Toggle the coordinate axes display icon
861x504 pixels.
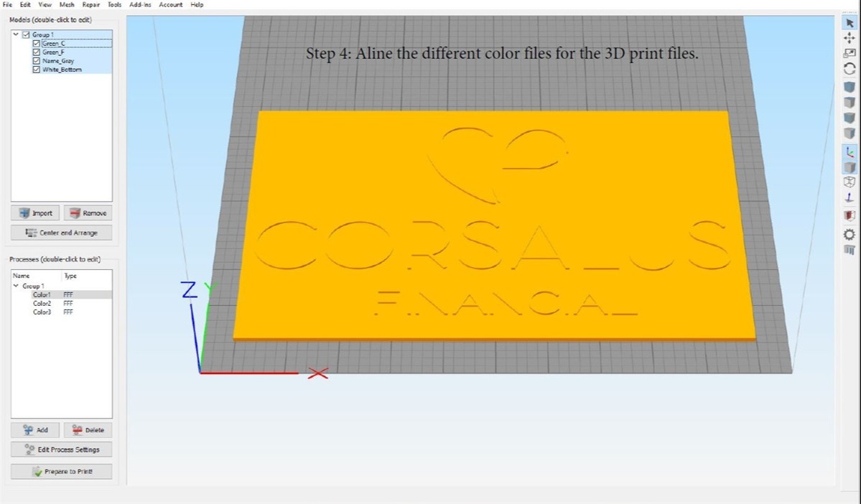[x=850, y=151]
